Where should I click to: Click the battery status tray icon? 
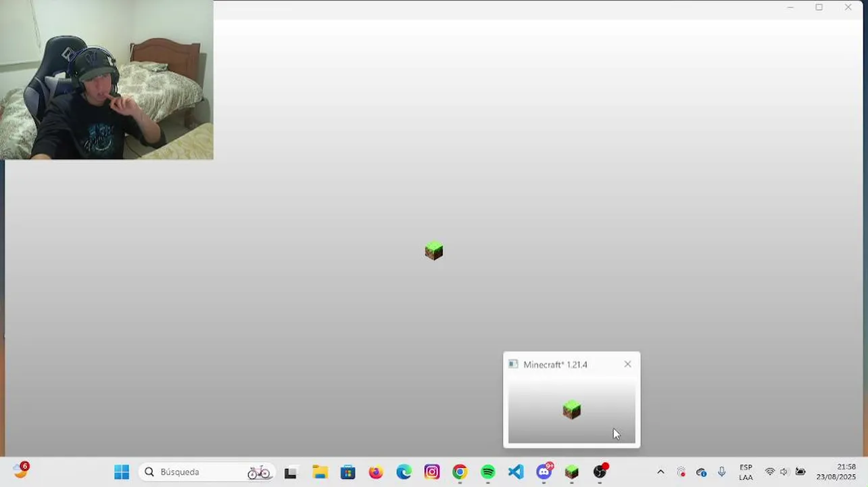coord(800,472)
